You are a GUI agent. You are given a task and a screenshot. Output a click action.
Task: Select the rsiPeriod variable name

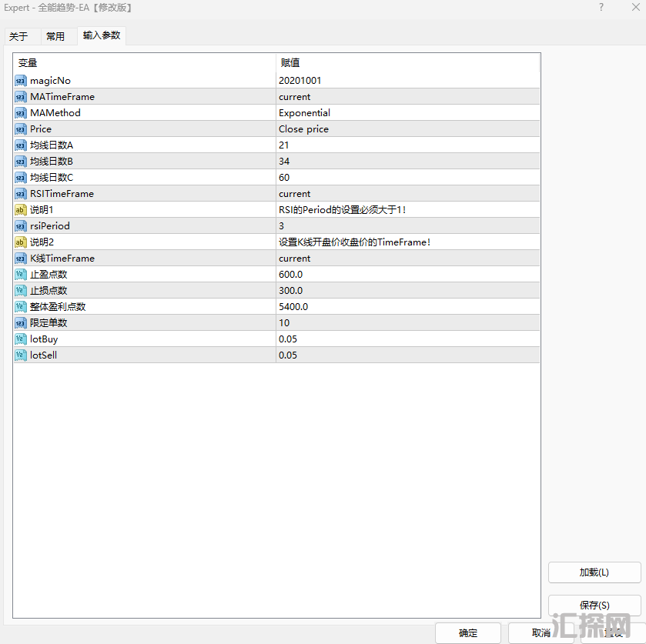pos(50,226)
